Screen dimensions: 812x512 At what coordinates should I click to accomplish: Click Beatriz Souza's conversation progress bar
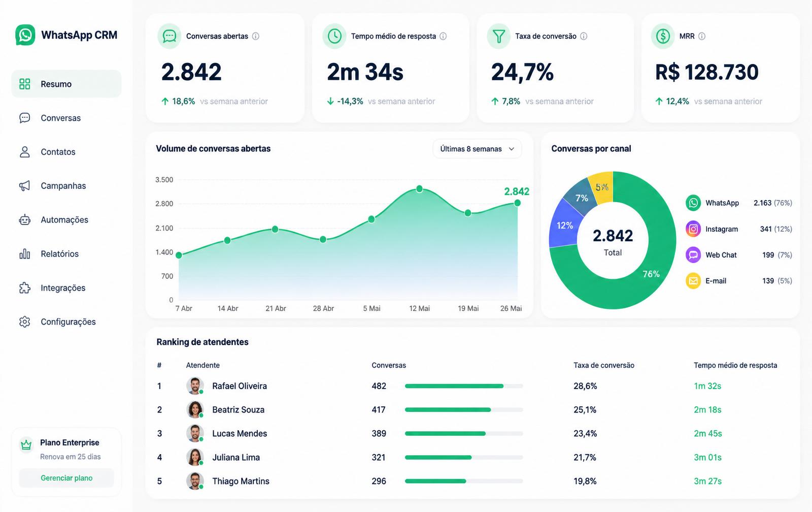point(464,410)
